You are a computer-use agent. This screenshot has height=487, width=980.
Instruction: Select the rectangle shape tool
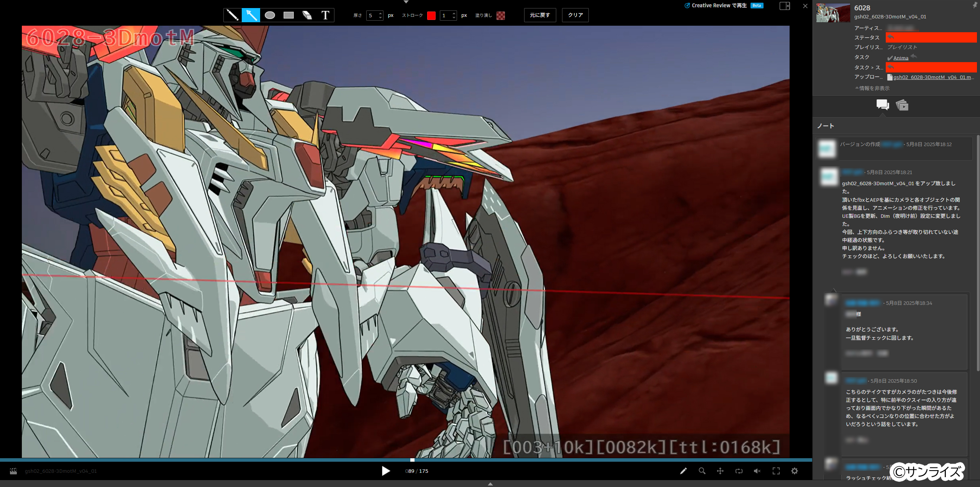288,15
